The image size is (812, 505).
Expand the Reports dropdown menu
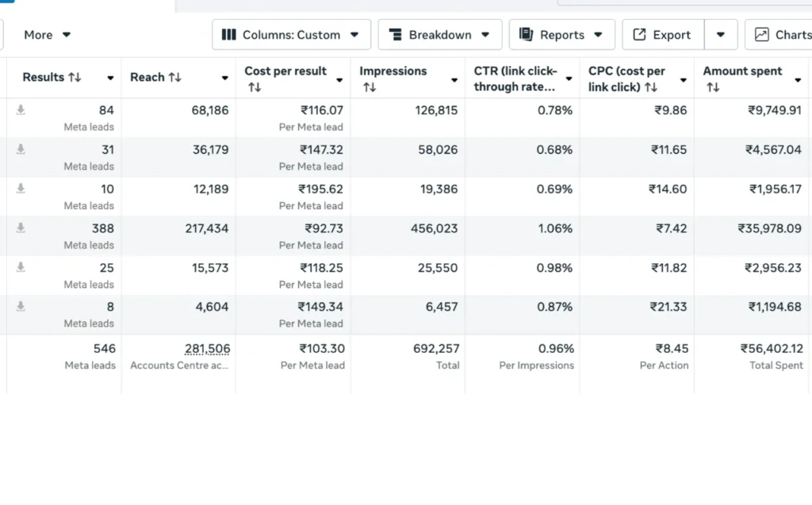pyautogui.click(x=561, y=35)
